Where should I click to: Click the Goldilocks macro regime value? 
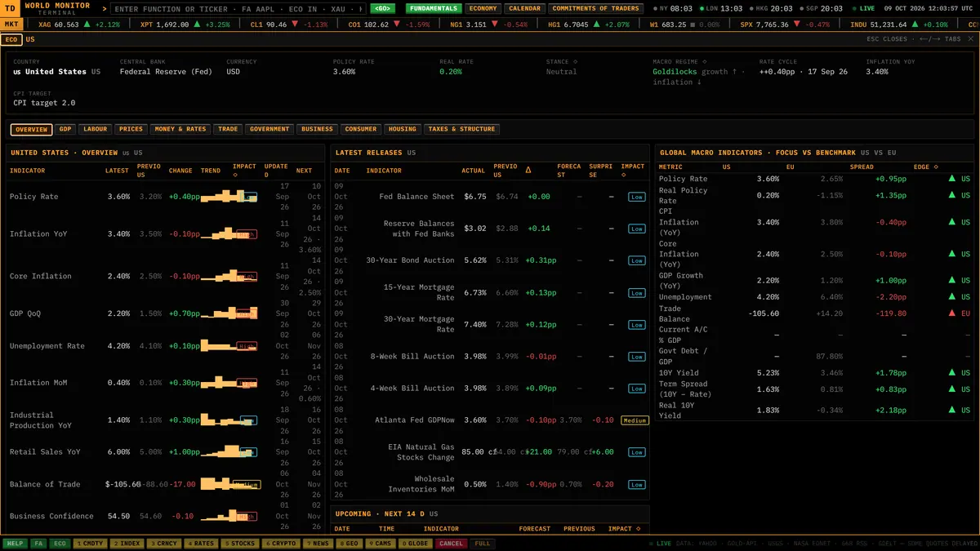click(x=676, y=72)
